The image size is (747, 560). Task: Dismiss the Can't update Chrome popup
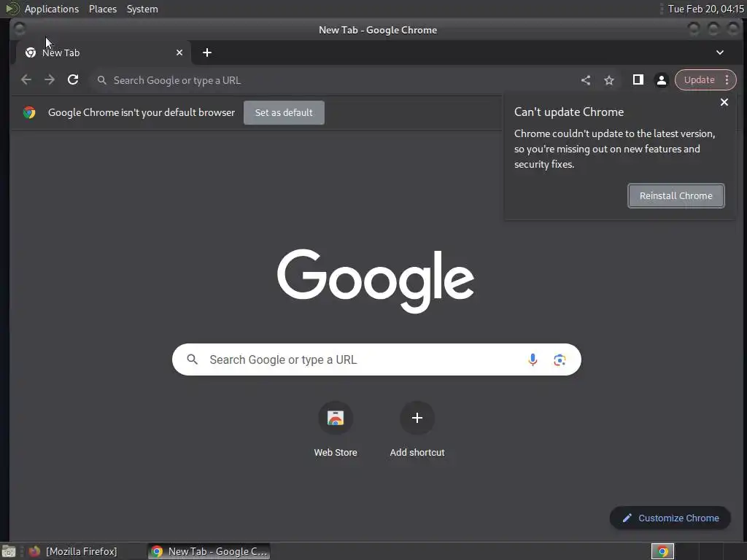[724, 102]
